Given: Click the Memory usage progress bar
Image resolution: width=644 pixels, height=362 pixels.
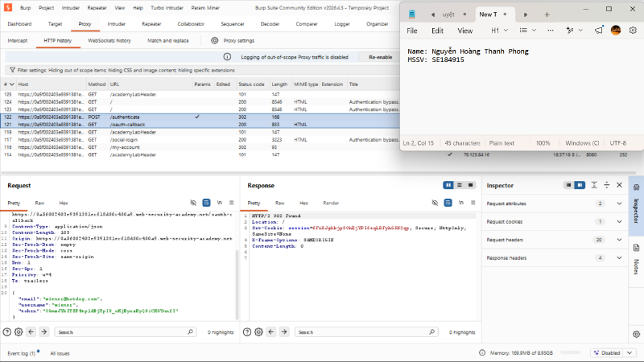Looking at the screenshot, I should click(x=570, y=352).
